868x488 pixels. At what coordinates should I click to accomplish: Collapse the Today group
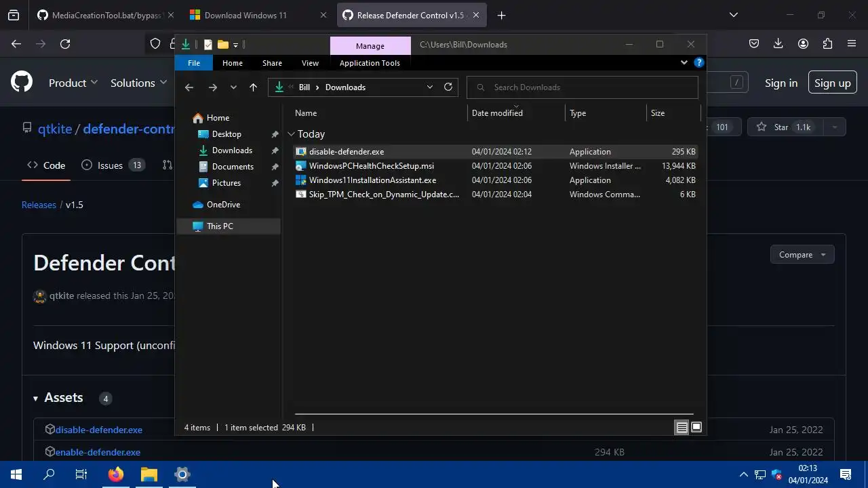pyautogui.click(x=291, y=134)
